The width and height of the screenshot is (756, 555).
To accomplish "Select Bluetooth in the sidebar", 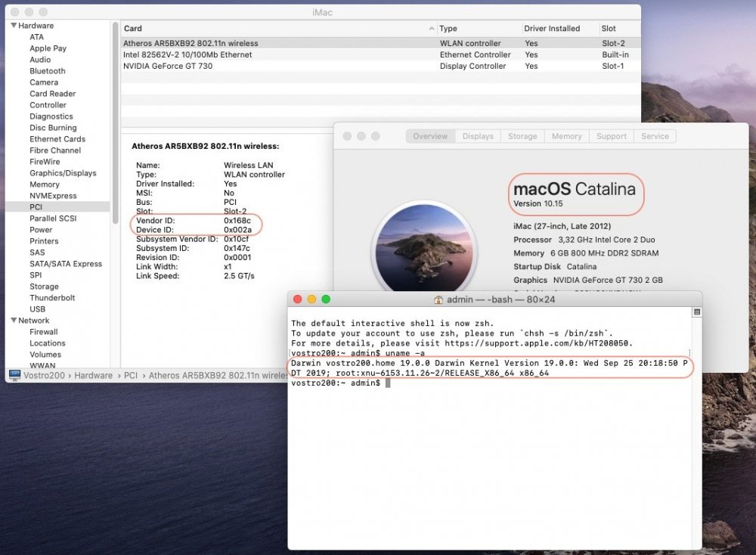I will point(48,71).
